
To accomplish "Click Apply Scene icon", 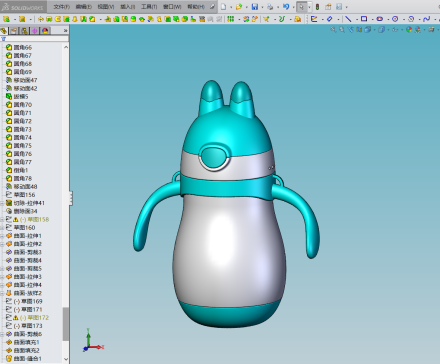I will point(417,30).
